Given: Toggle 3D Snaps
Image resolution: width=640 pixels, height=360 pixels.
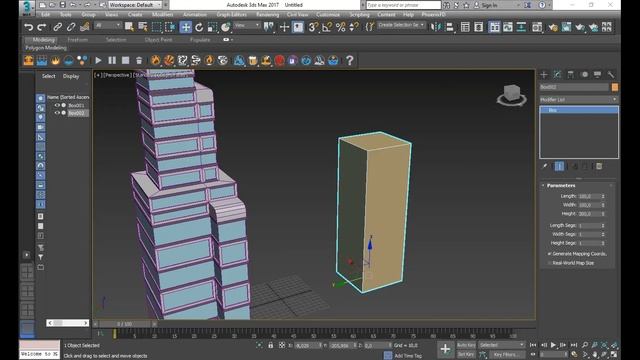Looking at the screenshot, I should point(313,27).
